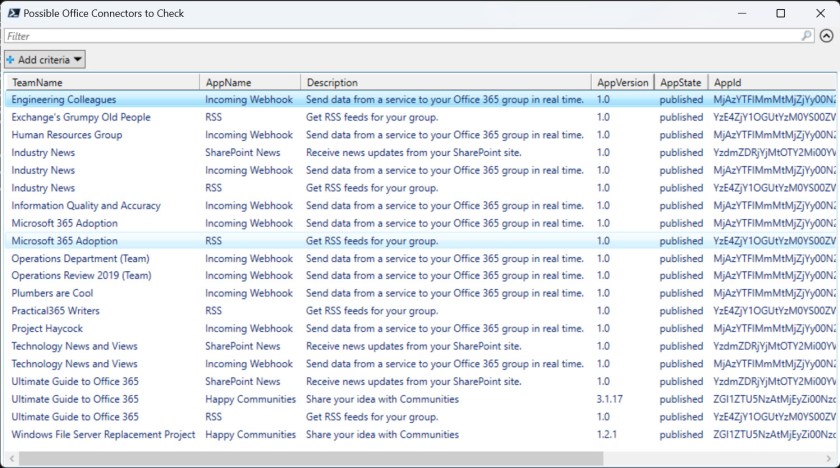Focus the Filter text field

(x=402, y=36)
